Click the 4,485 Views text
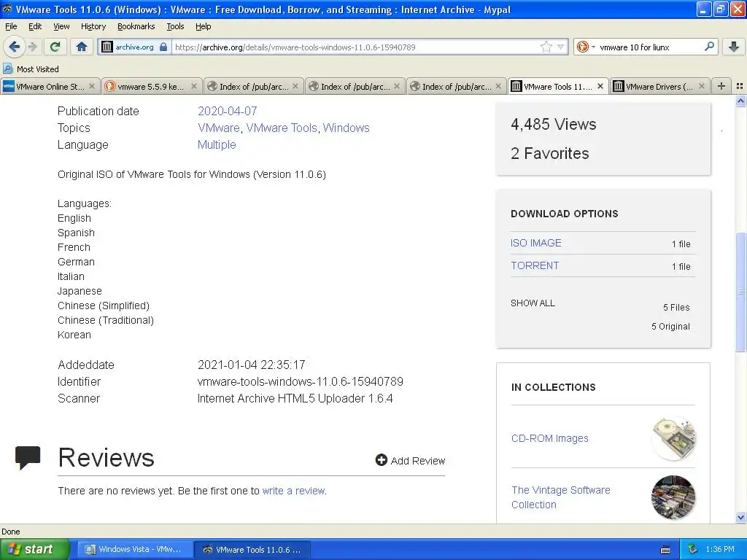This screenshot has width=747, height=560. (x=553, y=124)
